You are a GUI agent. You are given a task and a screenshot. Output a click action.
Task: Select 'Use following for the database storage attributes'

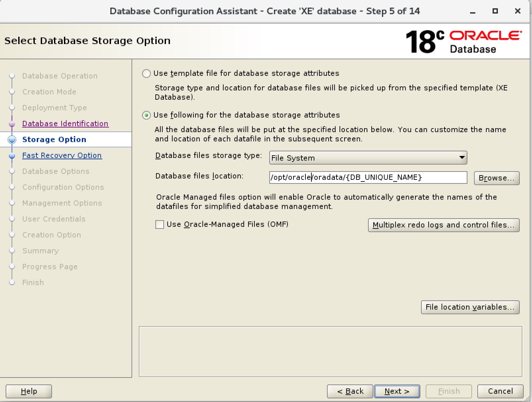pos(146,115)
